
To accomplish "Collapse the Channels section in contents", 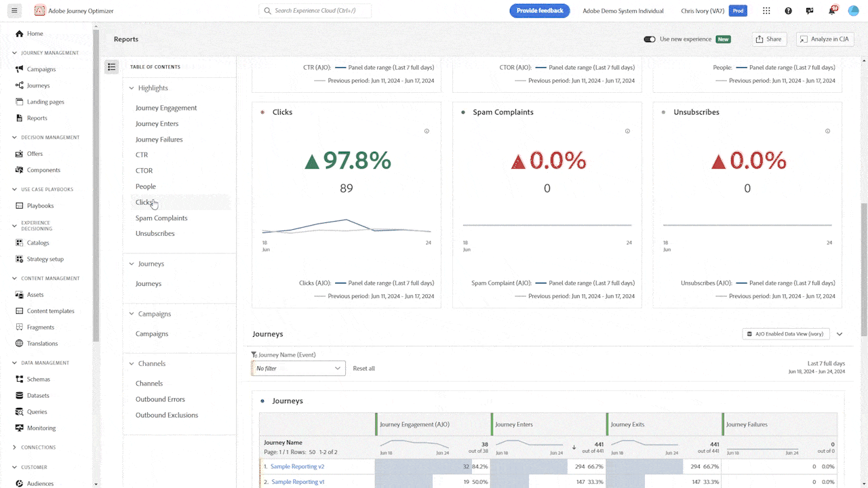I will click(132, 364).
